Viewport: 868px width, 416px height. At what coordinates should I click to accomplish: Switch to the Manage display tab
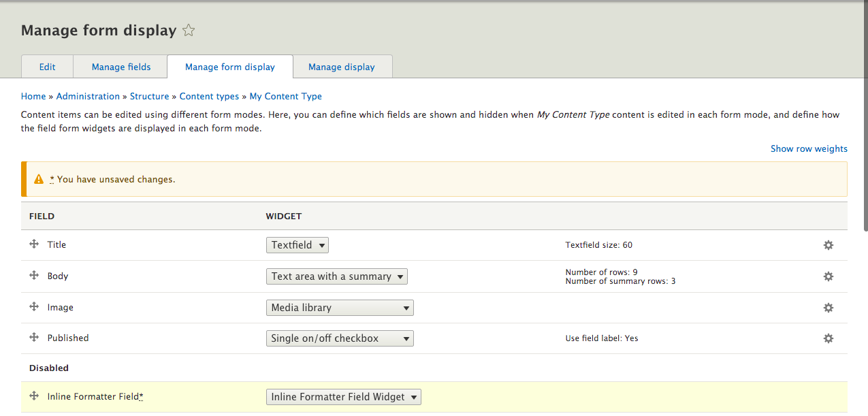[342, 66]
